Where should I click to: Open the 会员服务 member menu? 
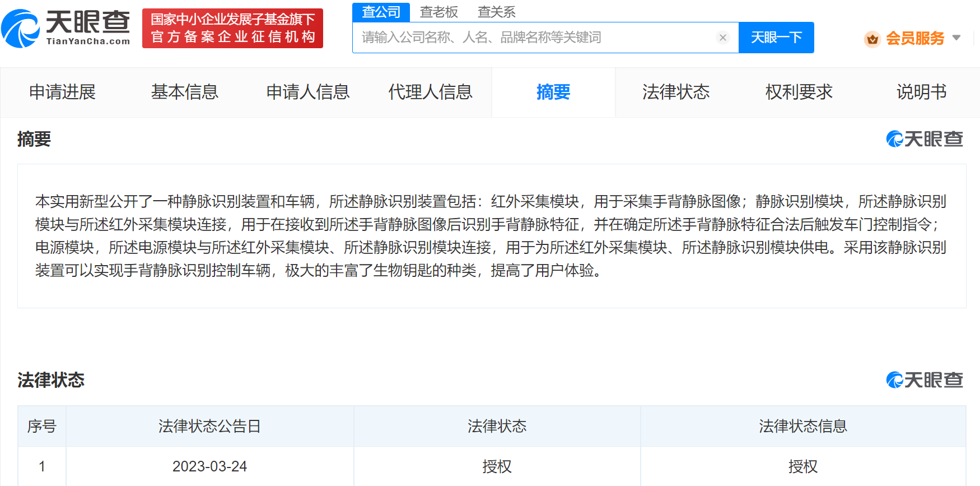[914, 38]
